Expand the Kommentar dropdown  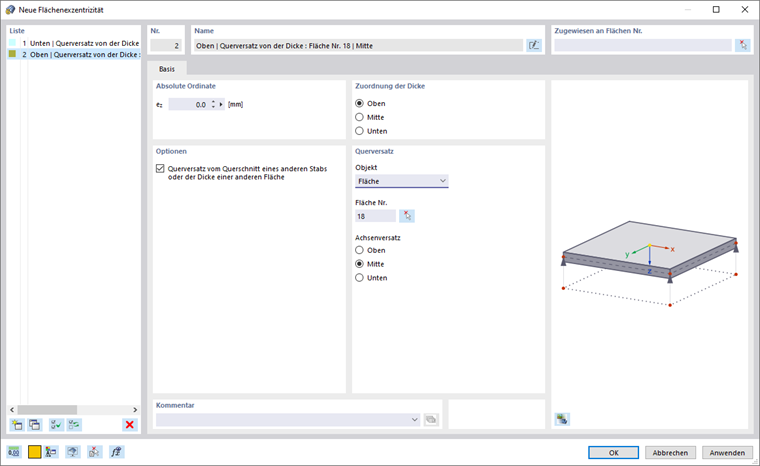414,419
